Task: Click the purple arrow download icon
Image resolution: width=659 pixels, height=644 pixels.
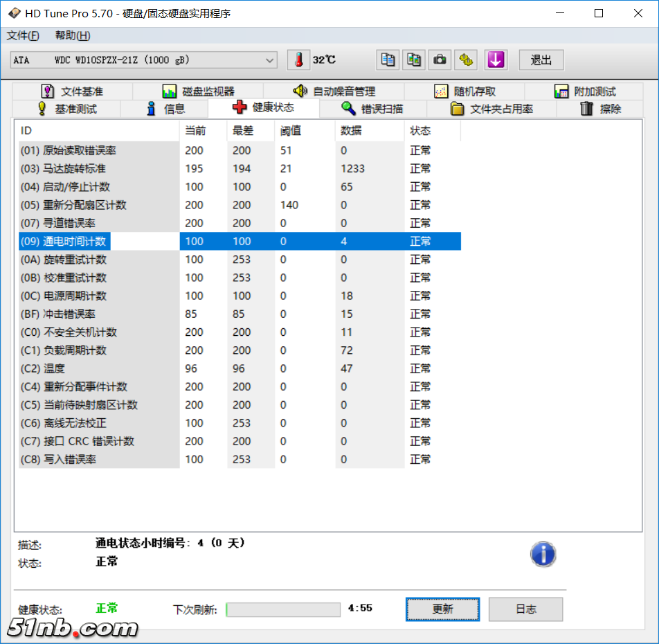Action: [496, 60]
